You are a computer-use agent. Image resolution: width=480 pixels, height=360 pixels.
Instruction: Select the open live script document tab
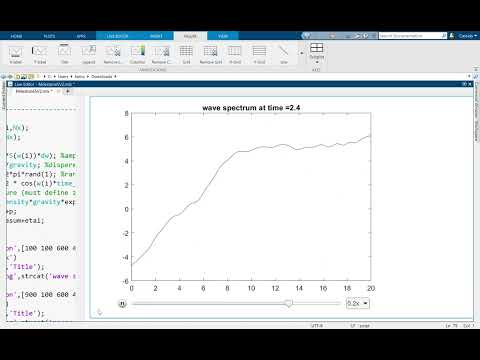[x=33, y=91]
